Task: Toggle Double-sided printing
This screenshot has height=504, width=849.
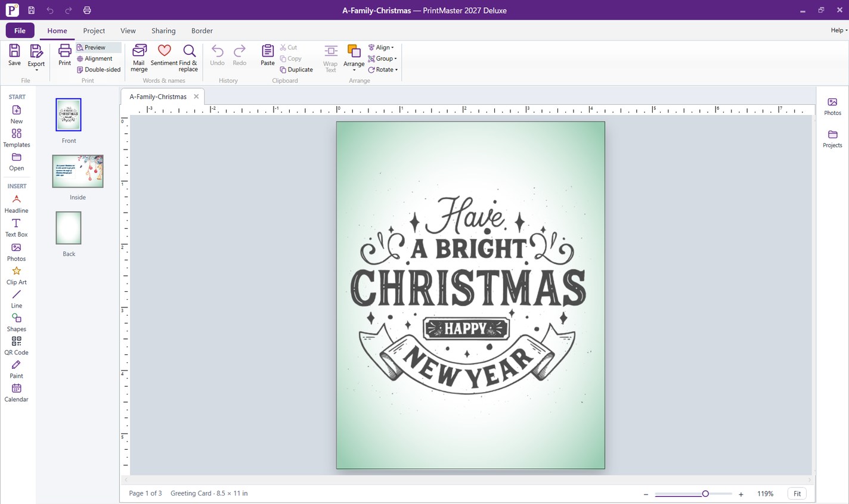Action: 99,70
